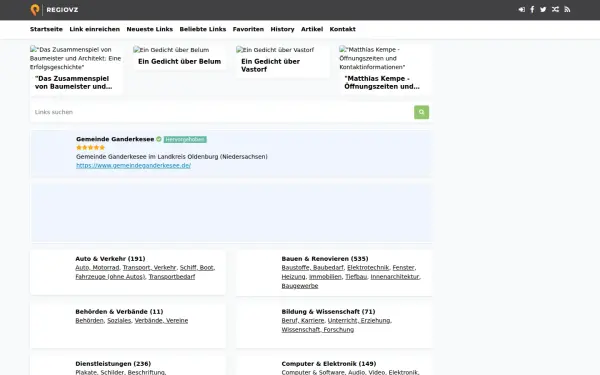Open Artikel menu item
The width and height of the screenshot is (600, 375).
pyautogui.click(x=312, y=29)
